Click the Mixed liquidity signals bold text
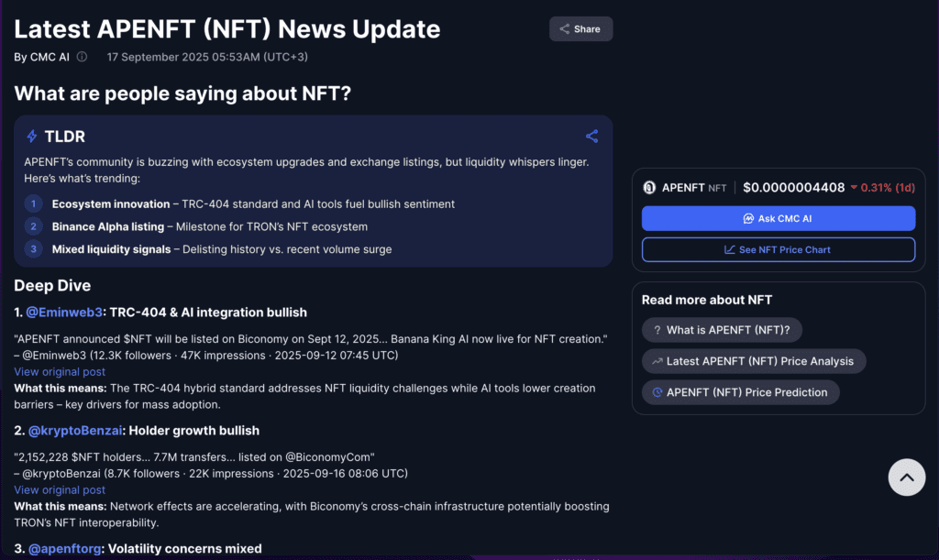This screenshot has width=939, height=560. 111,249
